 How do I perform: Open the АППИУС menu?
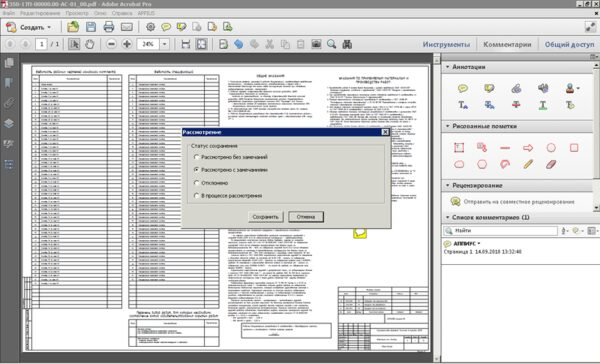pos(146,13)
